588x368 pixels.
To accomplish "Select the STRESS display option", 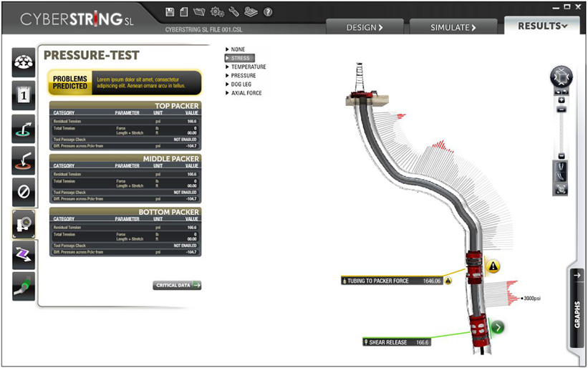I will tap(240, 58).
